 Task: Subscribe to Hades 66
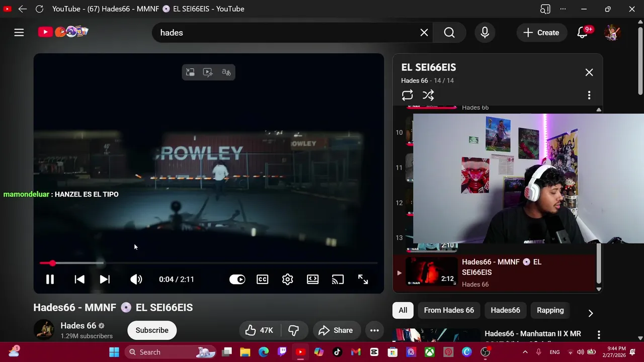pyautogui.click(x=152, y=330)
